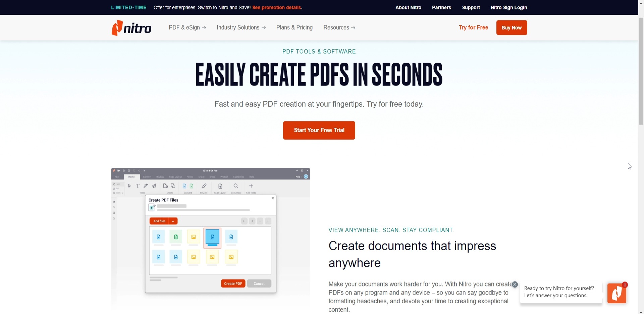Click the 'Create documents that impress anywhere' heading
This screenshot has width=644, height=314.
tap(412, 254)
